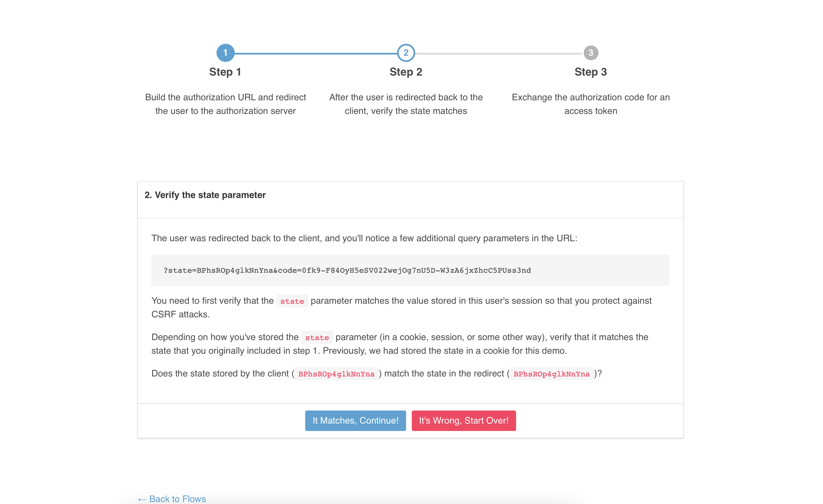Click the 'Step 1' heading
The width and height of the screenshot is (823, 504).
coord(225,72)
